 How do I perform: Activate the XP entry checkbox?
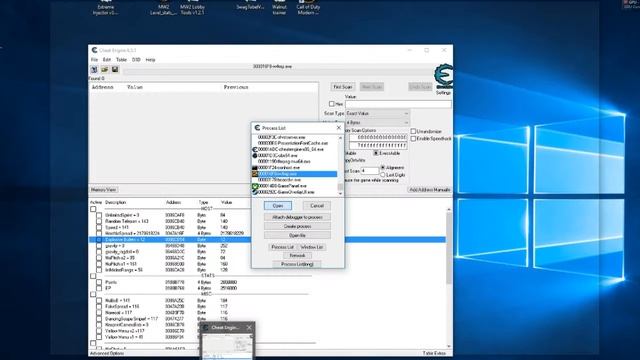[99, 288]
